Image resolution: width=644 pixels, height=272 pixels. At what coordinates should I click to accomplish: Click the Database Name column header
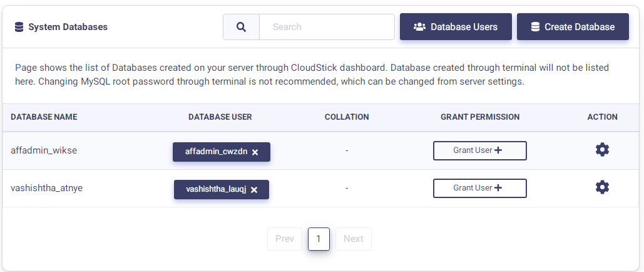[44, 117]
